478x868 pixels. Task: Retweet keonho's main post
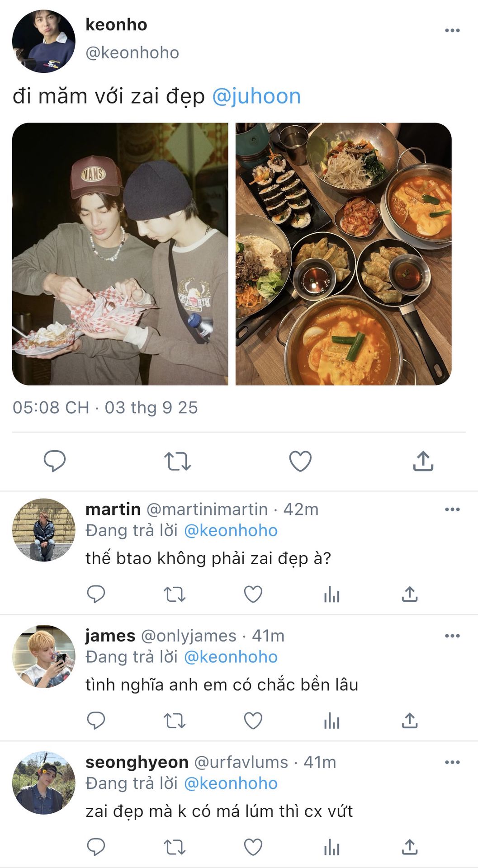click(x=177, y=461)
